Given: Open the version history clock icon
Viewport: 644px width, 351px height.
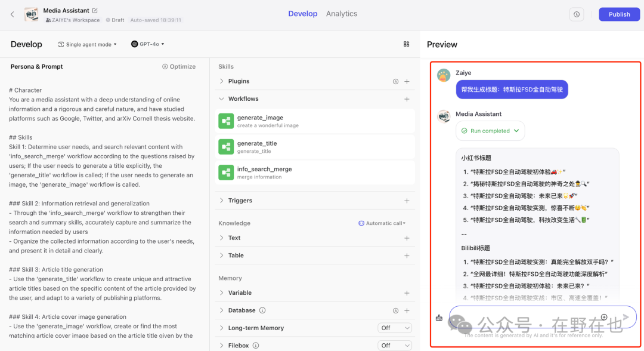Looking at the screenshot, I should coord(577,14).
